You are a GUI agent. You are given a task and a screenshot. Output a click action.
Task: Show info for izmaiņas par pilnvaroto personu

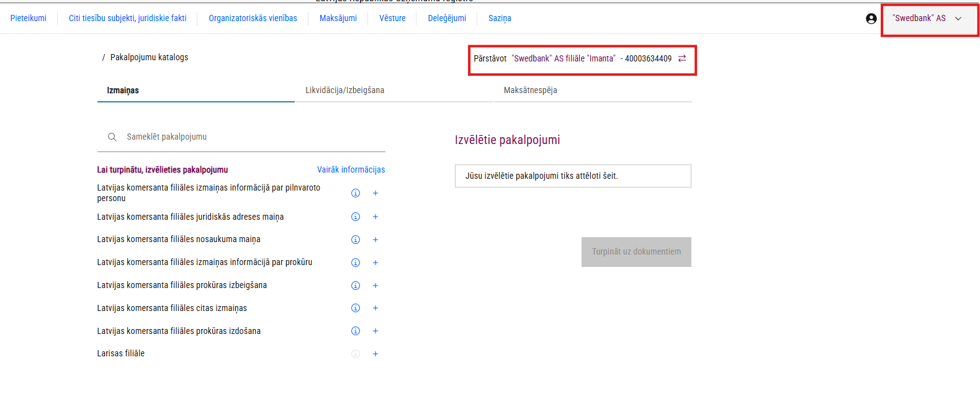[x=356, y=193]
